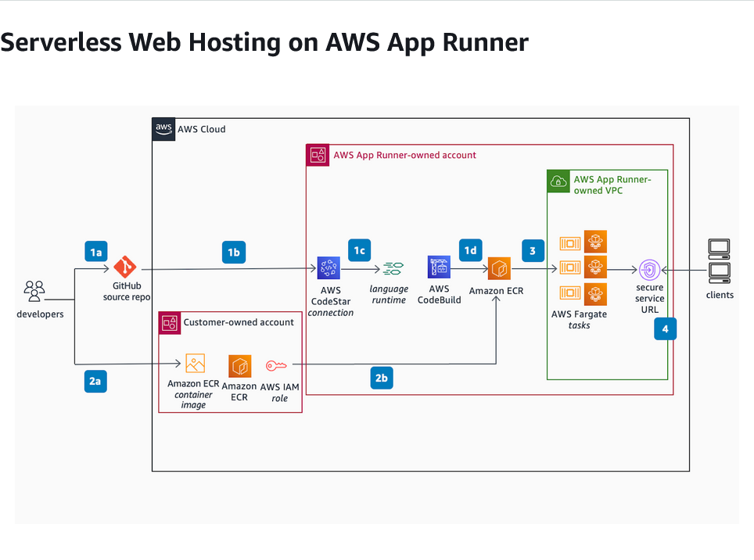Select the Customer-owned account badge icon
Screen dimensions: 754x560
[x=169, y=322]
